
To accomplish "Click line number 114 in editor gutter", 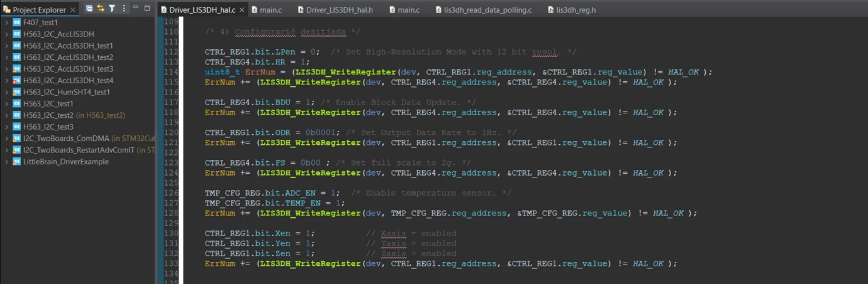I will pos(170,72).
